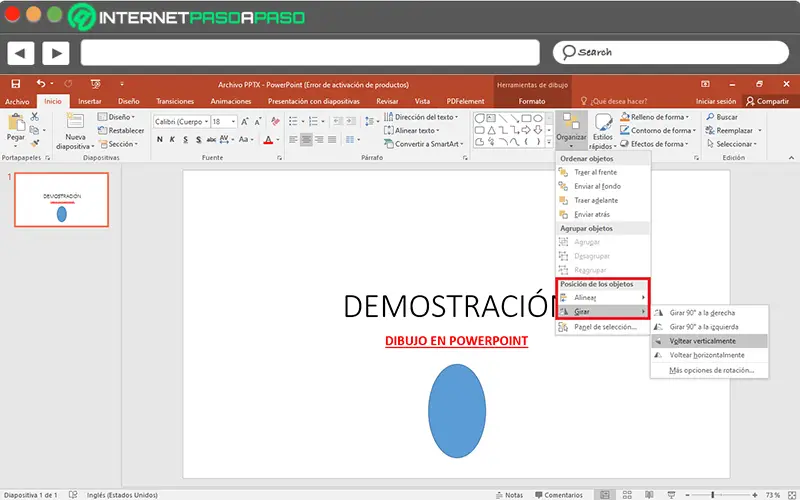This screenshot has width=800, height=500.
Task: Click the Pegar (paste) clipboard icon
Action: (15, 124)
